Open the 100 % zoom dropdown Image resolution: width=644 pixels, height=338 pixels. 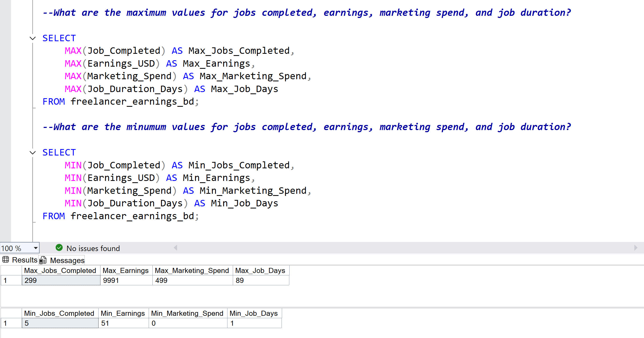point(35,248)
